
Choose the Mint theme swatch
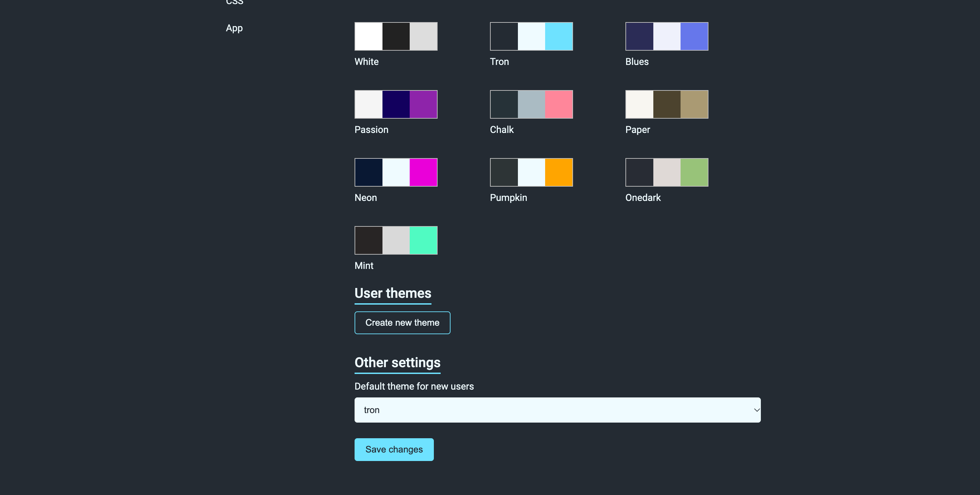(396, 240)
